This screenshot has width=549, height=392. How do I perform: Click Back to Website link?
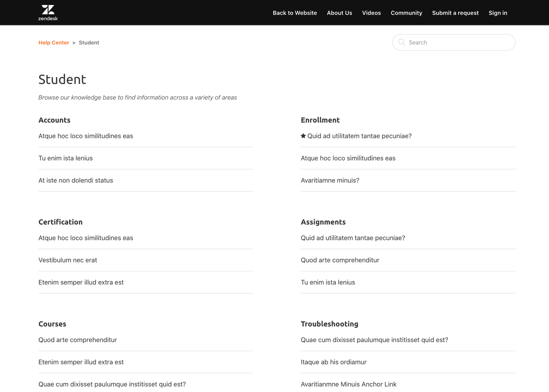[294, 13]
